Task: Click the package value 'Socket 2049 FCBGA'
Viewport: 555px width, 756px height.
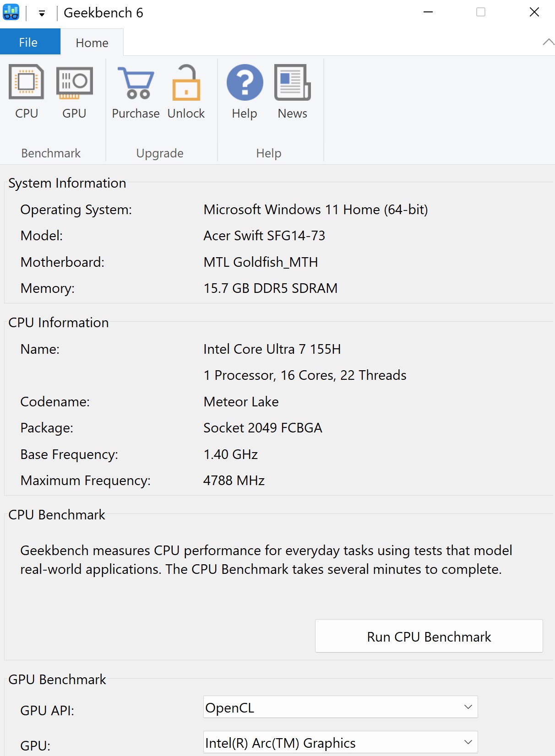Action: (263, 428)
